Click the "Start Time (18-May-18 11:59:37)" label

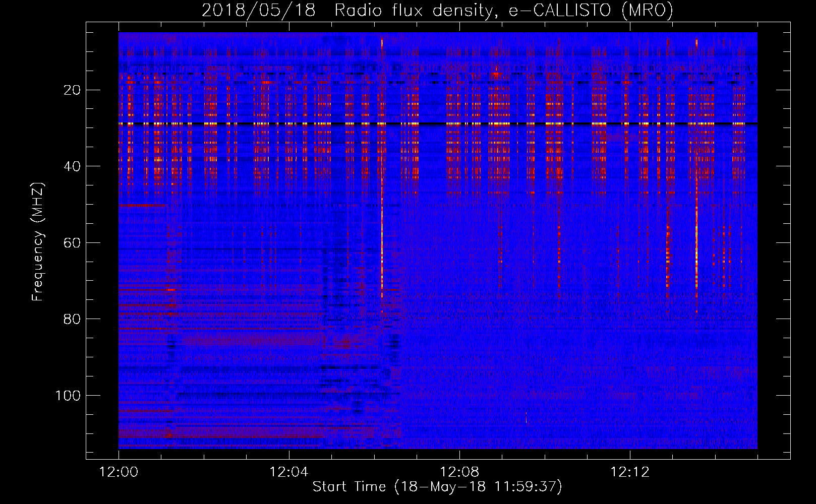point(437,487)
